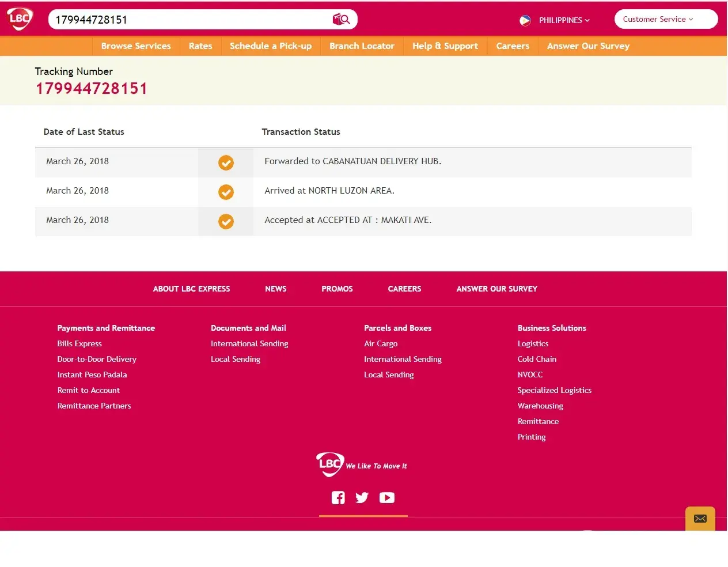Click the package search icon in tracking box
Image resolution: width=728 pixels, height=567 pixels.
(341, 20)
